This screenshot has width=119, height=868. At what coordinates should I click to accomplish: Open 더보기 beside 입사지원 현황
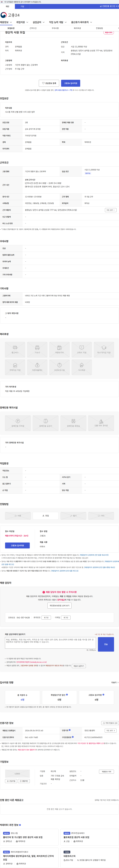click(x=115, y=682)
